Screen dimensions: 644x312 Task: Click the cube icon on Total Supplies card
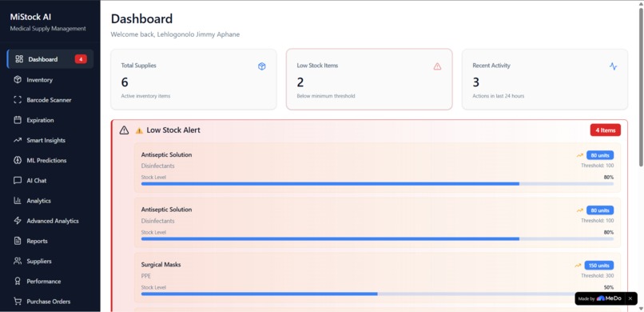coord(261,66)
